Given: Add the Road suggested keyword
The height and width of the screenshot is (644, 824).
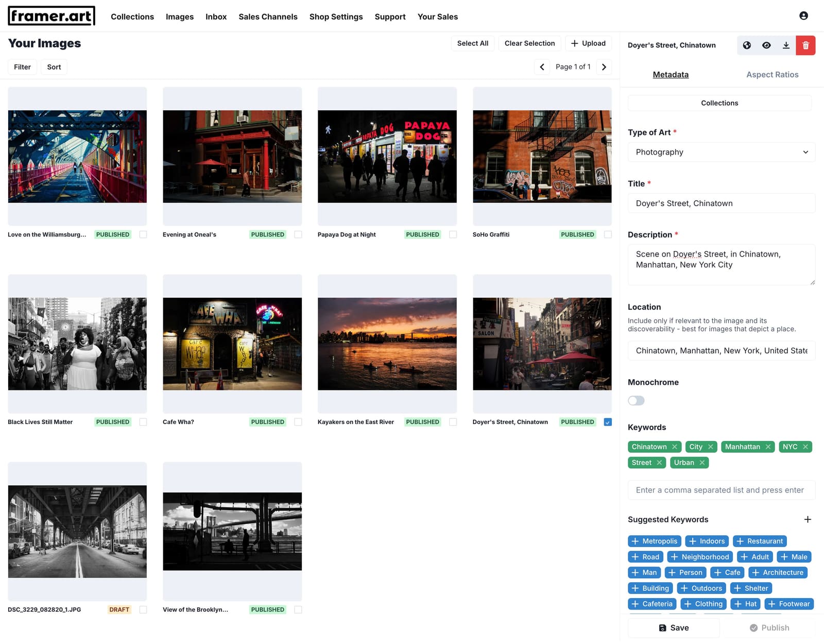Looking at the screenshot, I should pos(645,557).
